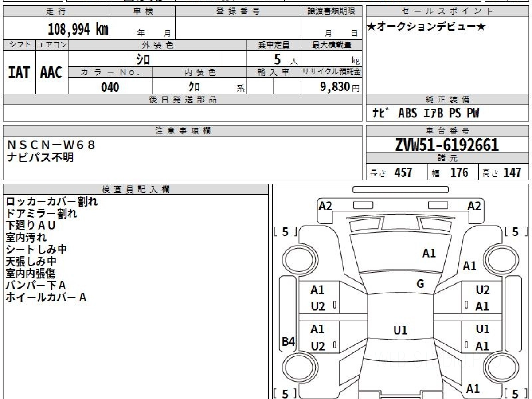Select the equipment line ナビ ABS エアB PS PW
The height and width of the screenshot is (399, 532).
tap(426, 113)
